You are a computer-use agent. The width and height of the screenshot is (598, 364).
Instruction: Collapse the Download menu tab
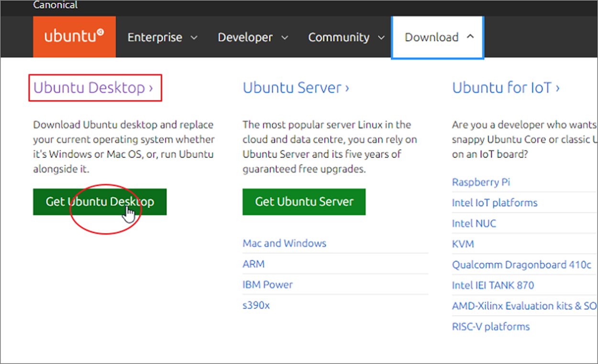[438, 37]
